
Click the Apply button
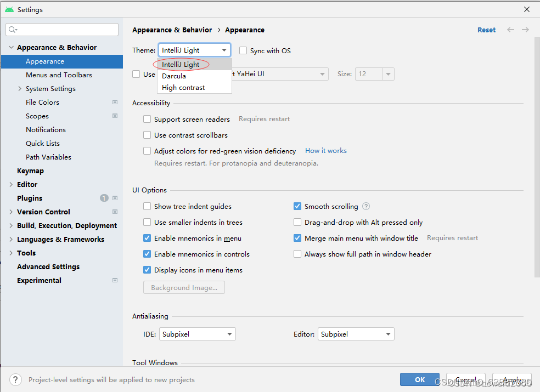tap(512, 379)
